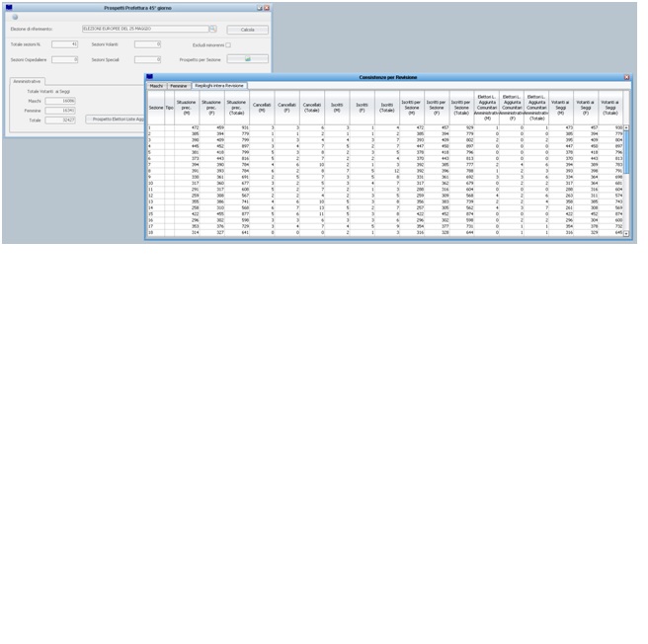648x644 pixels.
Task: Click the Prospetto Elettori Liste Agg button
Action: point(116,120)
